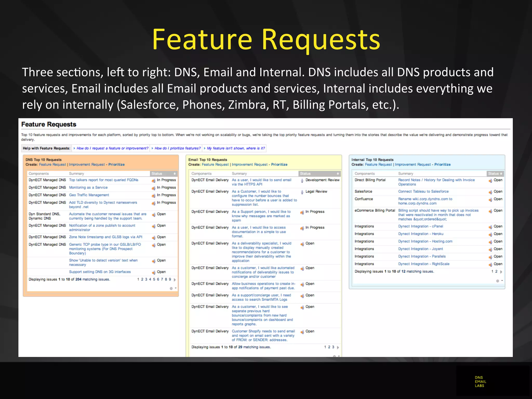Go to page 5 of DNS issues
Screen dimensions: 532x399
(154, 280)
